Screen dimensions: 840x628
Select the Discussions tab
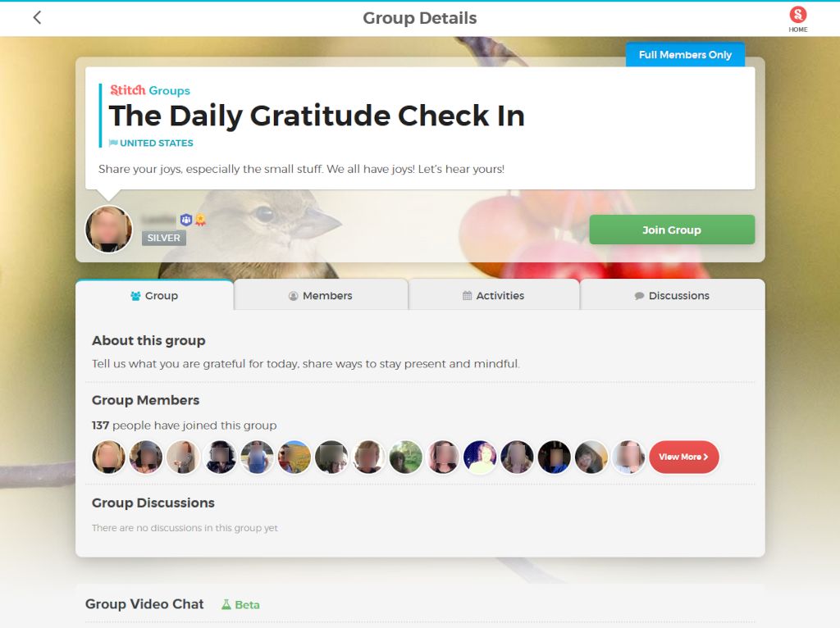coord(673,295)
